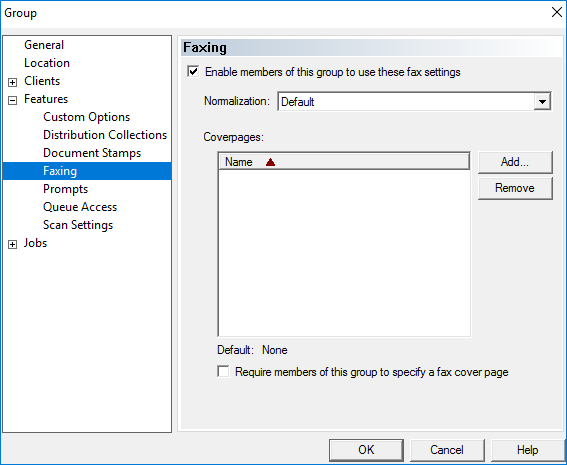This screenshot has width=567, height=465.
Task: Open the Normalization dropdown
Action: (x=542, y=102)
